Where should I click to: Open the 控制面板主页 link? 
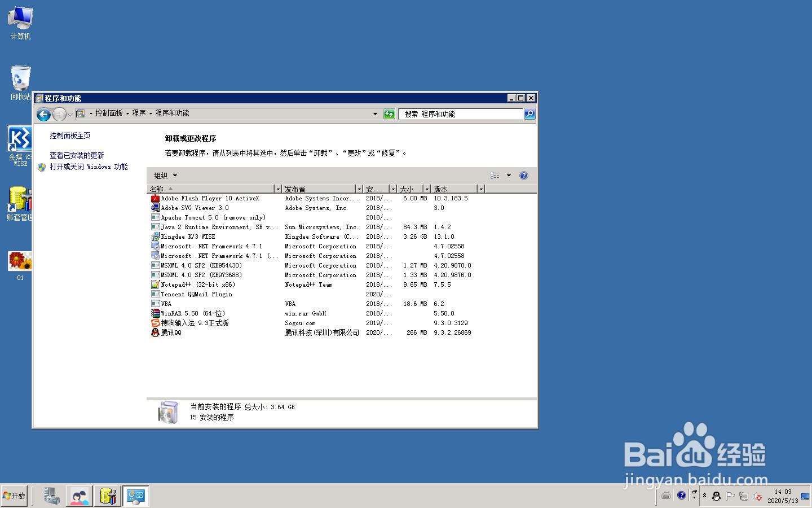click(x=70, y=136)
